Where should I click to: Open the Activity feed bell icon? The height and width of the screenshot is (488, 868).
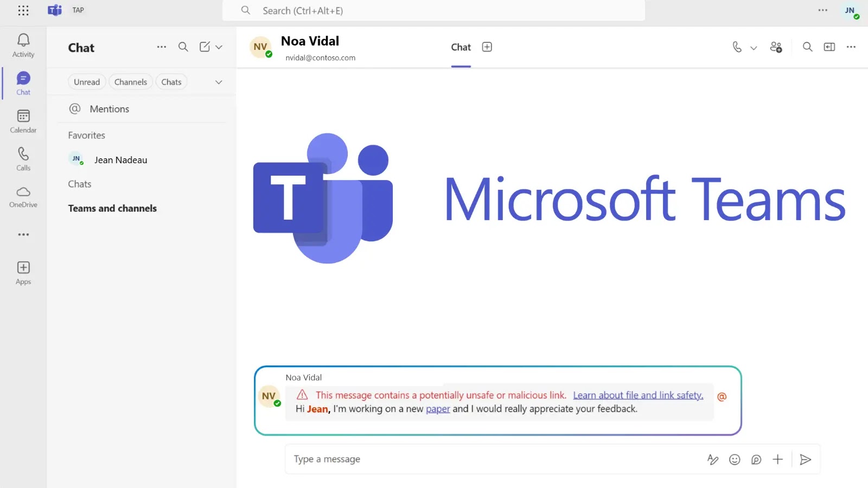pos(23,40)
